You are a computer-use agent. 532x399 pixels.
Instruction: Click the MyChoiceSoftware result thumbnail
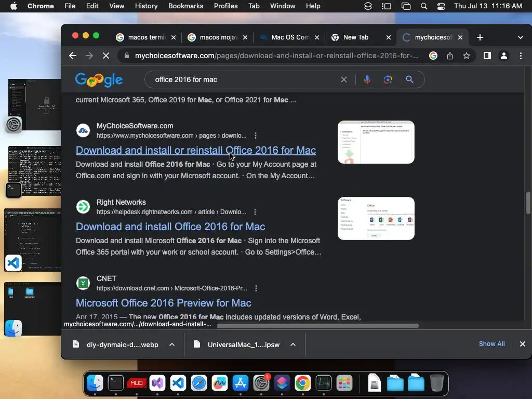click(x=376, y=142)
